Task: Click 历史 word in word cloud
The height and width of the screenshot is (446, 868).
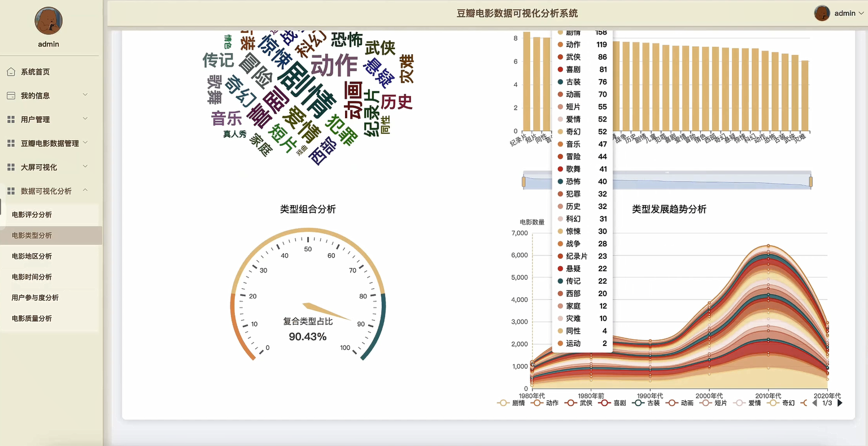Action: point(396,102)
